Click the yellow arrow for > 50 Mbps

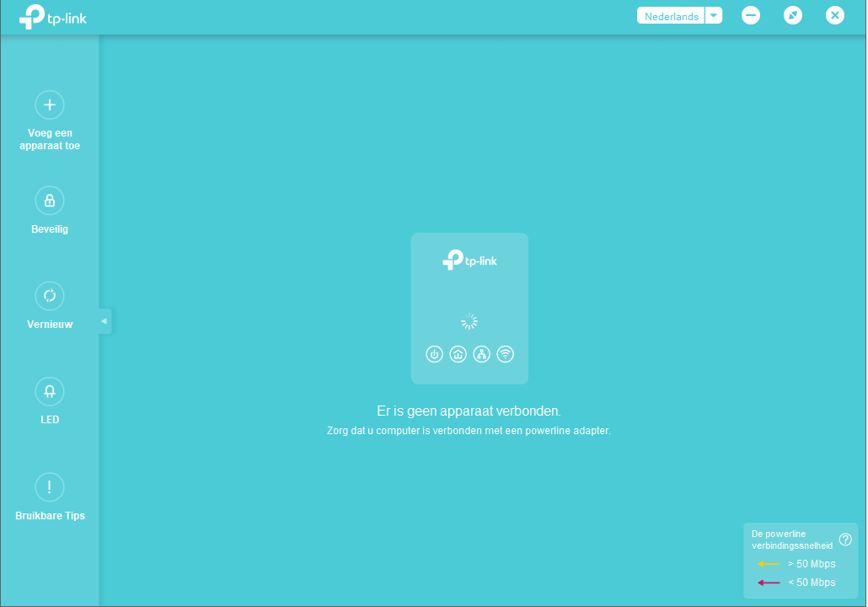tap(769, 564)
